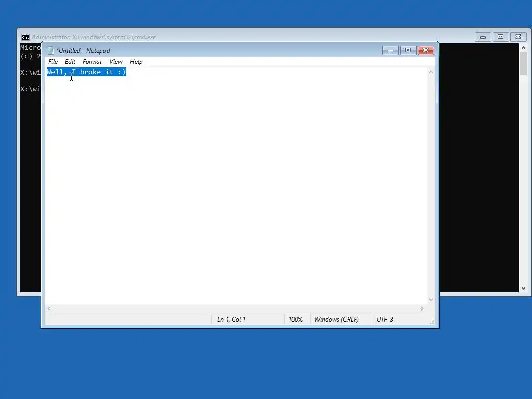Click "Ln 1, Col 1" in status bar
The width and height of the screenshot is (532, 399).
231,320
